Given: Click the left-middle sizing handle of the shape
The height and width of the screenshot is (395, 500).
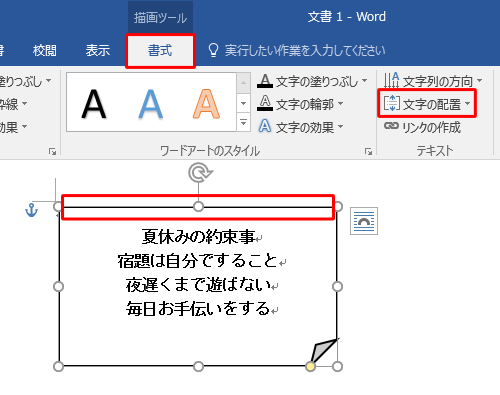Looking at the screenshot, I should (59, 287).
